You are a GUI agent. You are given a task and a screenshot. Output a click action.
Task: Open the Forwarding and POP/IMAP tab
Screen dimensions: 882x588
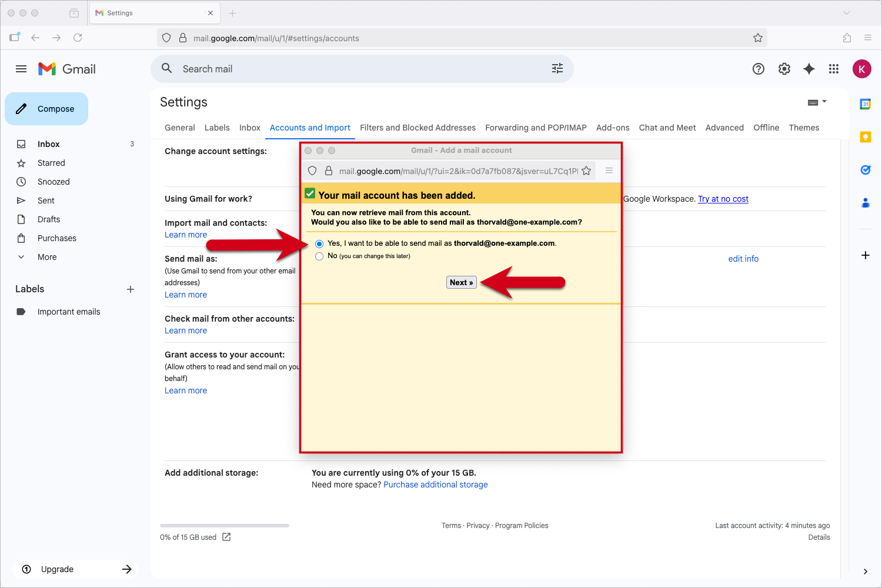point(536,128)
